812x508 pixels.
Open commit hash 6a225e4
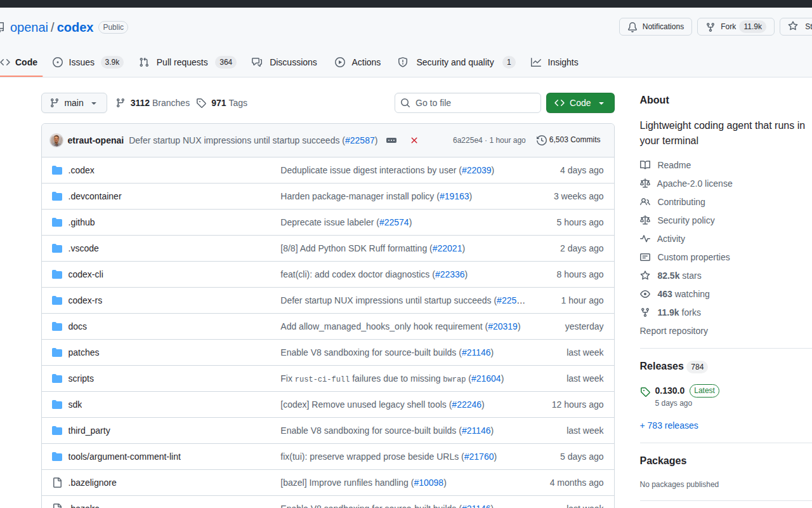(468, 140)
